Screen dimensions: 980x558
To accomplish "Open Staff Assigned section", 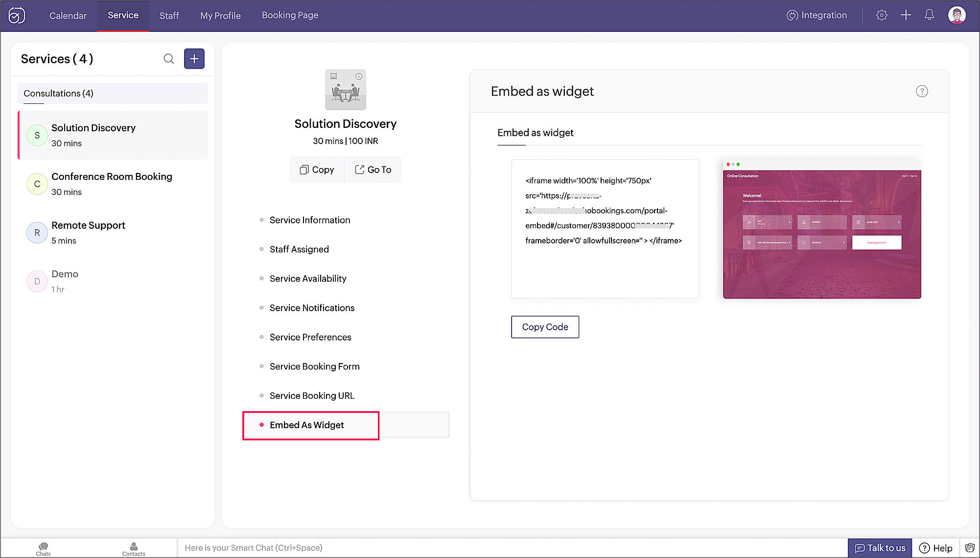I will (x=299, y=249).
